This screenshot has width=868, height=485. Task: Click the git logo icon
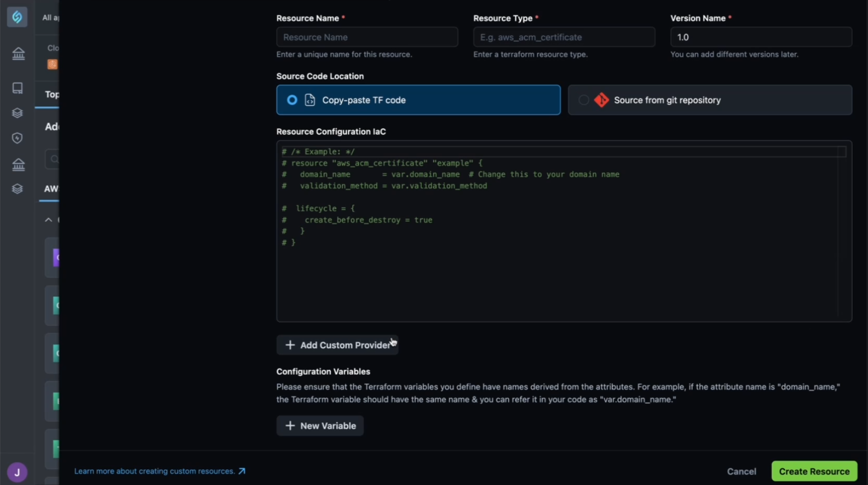pyautogui.click(x=601, y=100)
